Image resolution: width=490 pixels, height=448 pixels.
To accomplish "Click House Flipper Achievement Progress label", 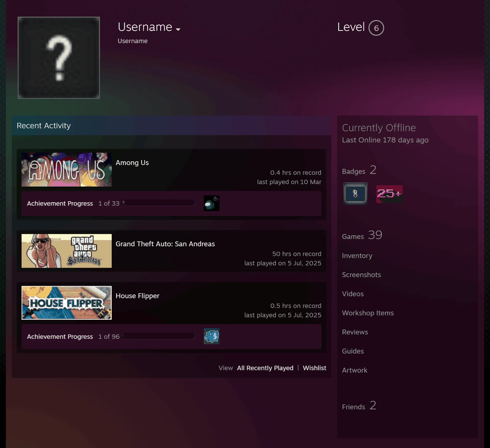I will 60,337.
